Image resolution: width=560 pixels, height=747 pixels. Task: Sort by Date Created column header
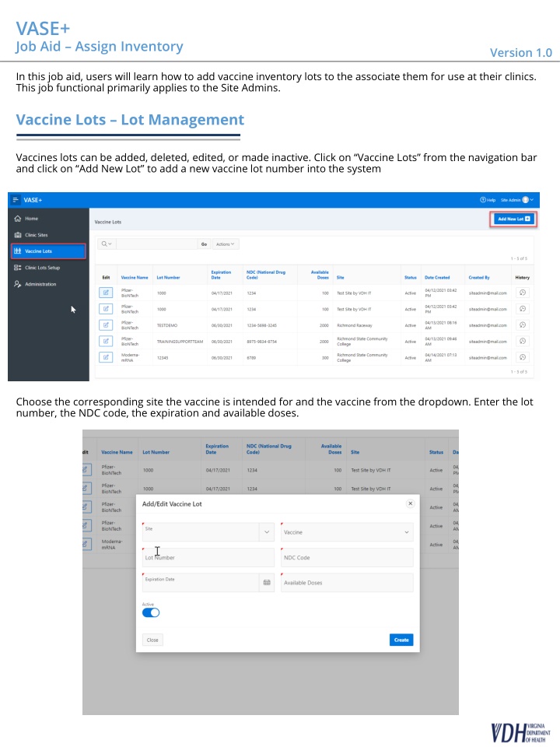point(437,277)
